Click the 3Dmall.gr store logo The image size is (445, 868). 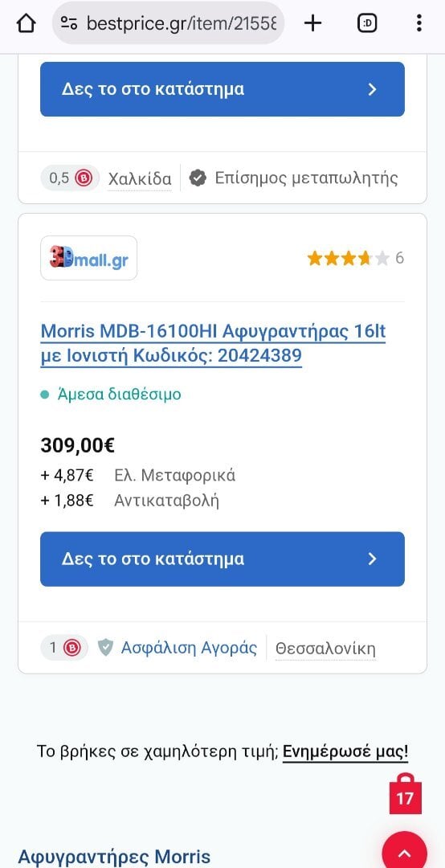pos(88,258)
